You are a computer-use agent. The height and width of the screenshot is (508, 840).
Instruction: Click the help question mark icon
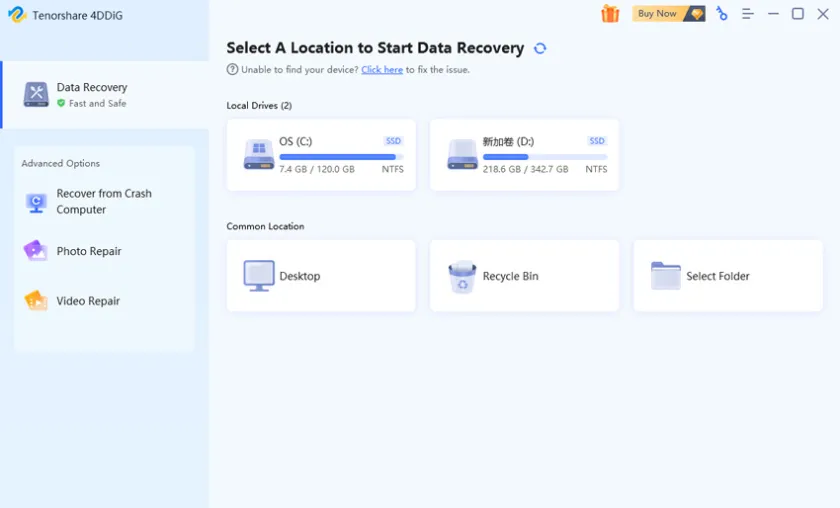click(232, 70)
